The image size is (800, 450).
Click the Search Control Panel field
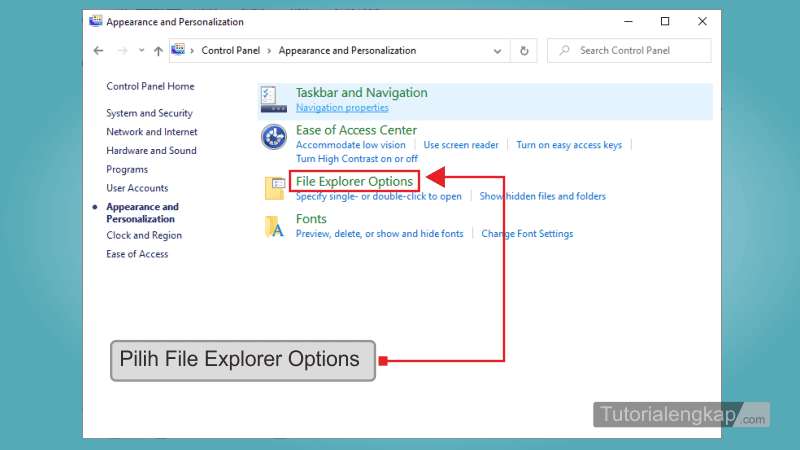coord(629,51)
